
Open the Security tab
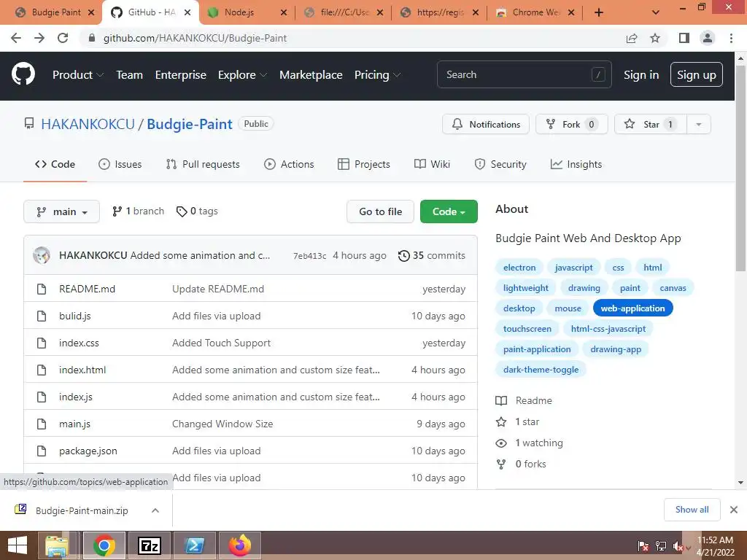(x=500, y=164)
